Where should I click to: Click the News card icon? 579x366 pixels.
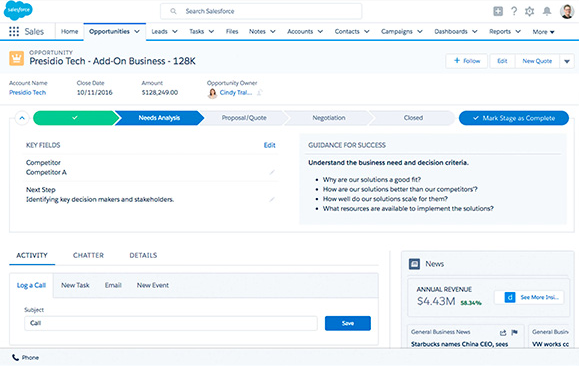click(414, 264)
